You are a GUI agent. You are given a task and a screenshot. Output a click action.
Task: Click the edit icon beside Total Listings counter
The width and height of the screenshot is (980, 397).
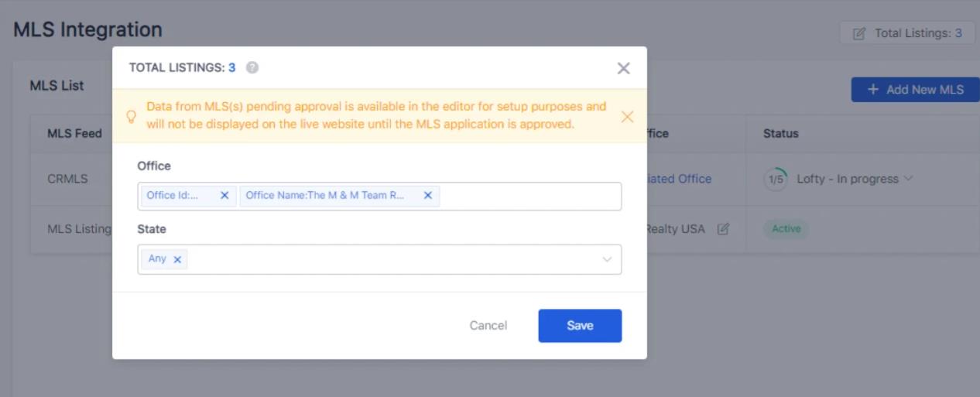click(858, 34)
